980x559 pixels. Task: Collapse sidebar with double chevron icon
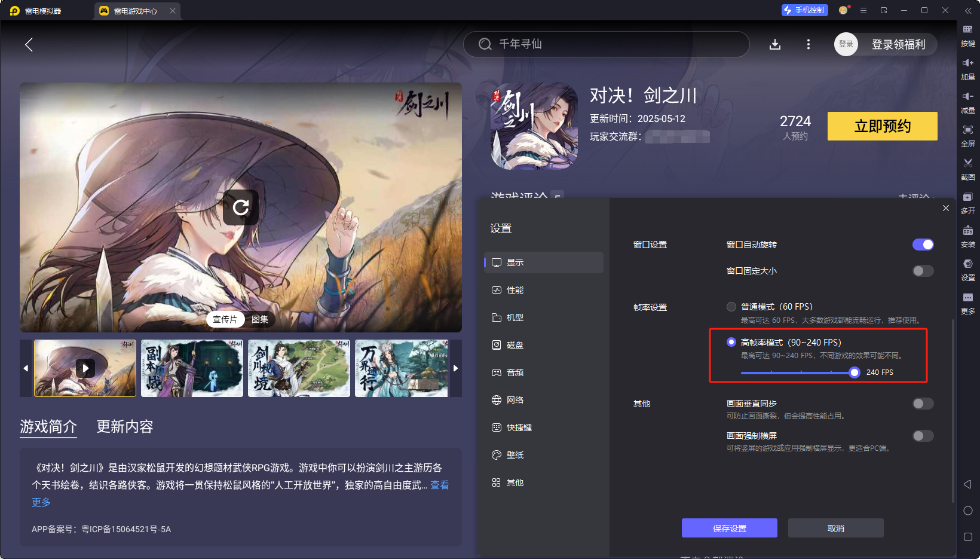coord(968,10)
